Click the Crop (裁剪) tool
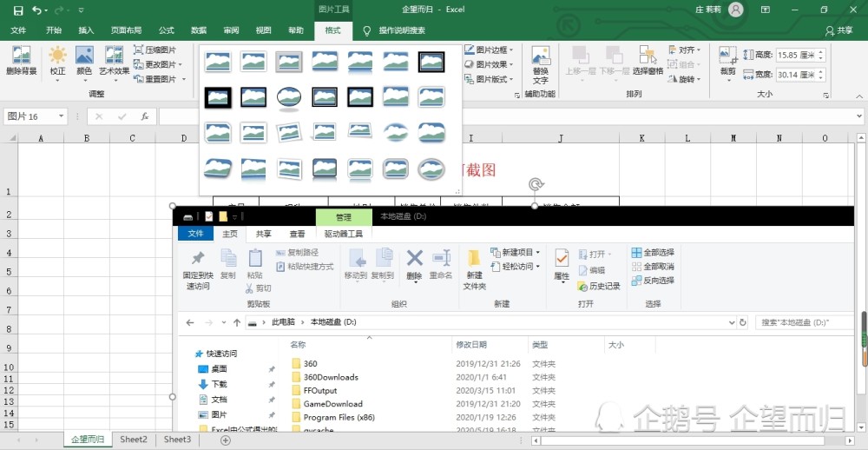Image resolution: width=868 pixels, height=450 pixels. pos(727,62)
